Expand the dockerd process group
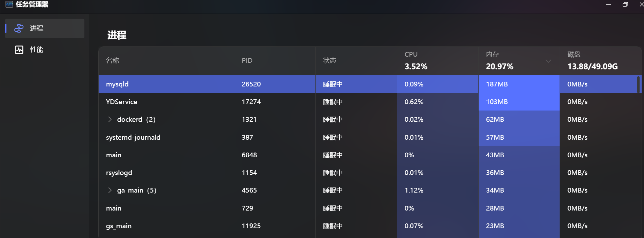 [x=110, y=119]
